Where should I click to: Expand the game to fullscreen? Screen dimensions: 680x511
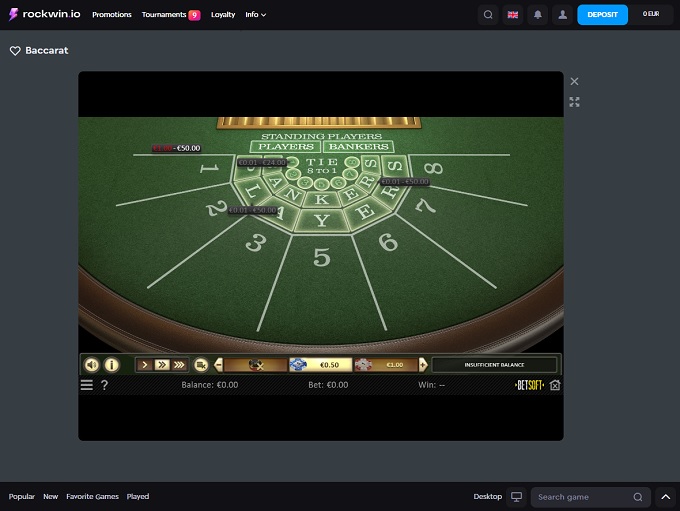click(x=574, y=102)
